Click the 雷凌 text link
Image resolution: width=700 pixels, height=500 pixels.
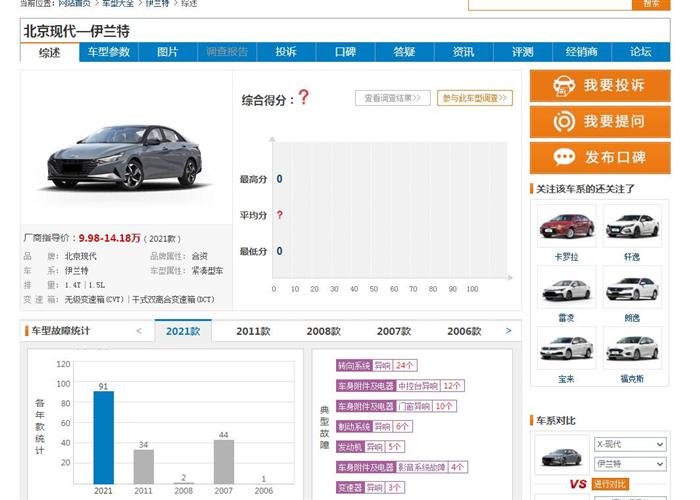tap(567, 318)
